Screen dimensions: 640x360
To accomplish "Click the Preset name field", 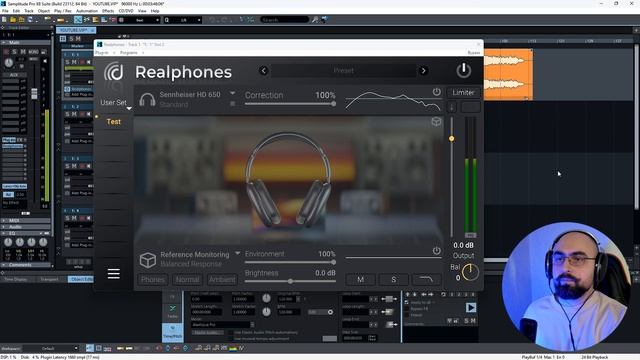I will [344, 71].
